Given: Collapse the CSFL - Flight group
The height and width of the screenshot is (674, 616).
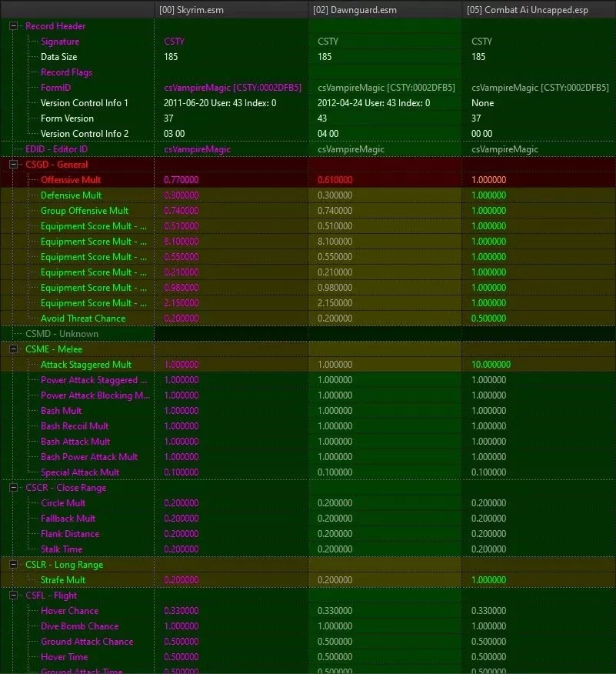Looking at the screenshot, I should (x=13, y=596).
